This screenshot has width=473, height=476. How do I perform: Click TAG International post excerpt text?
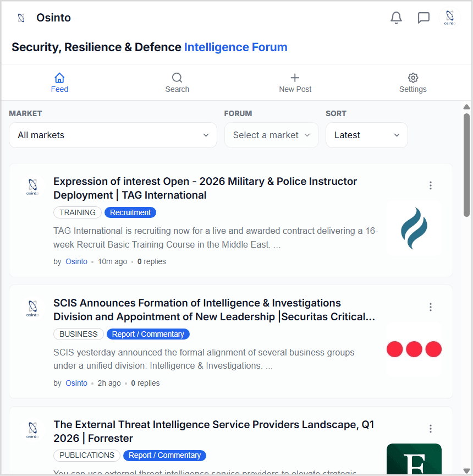[x=216, y=238]
